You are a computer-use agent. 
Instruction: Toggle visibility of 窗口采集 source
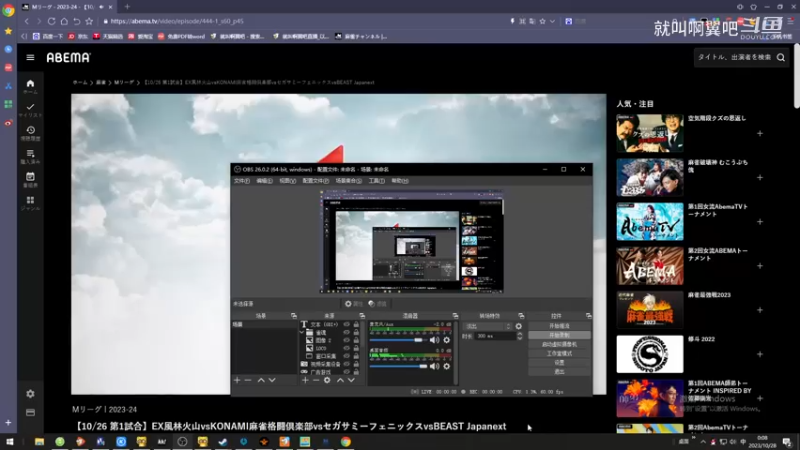click(x=346, y=356)
